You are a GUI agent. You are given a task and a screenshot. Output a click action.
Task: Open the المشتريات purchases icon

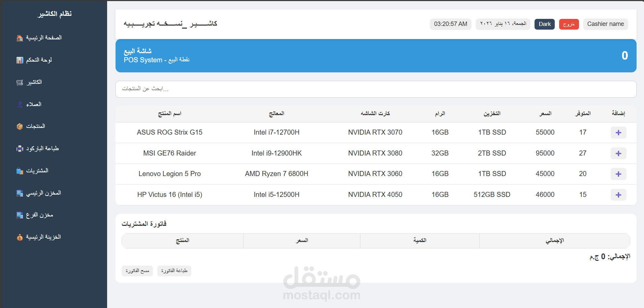coord(19,171)
